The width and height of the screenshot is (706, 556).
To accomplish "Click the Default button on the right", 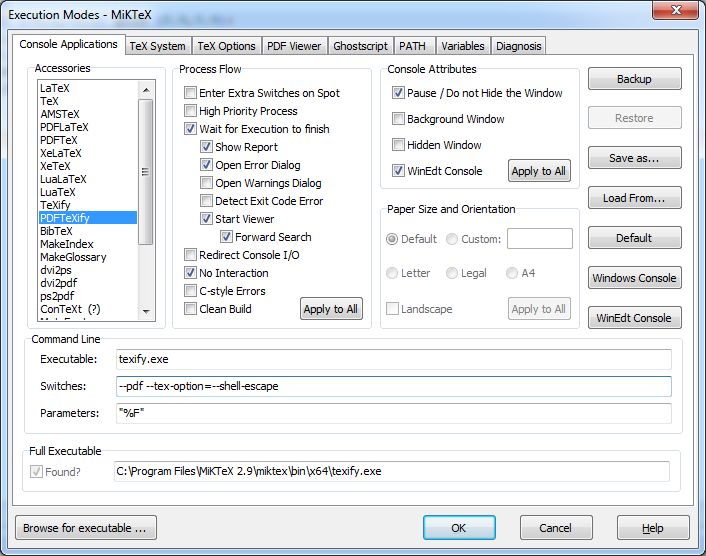I will [634, 238].
